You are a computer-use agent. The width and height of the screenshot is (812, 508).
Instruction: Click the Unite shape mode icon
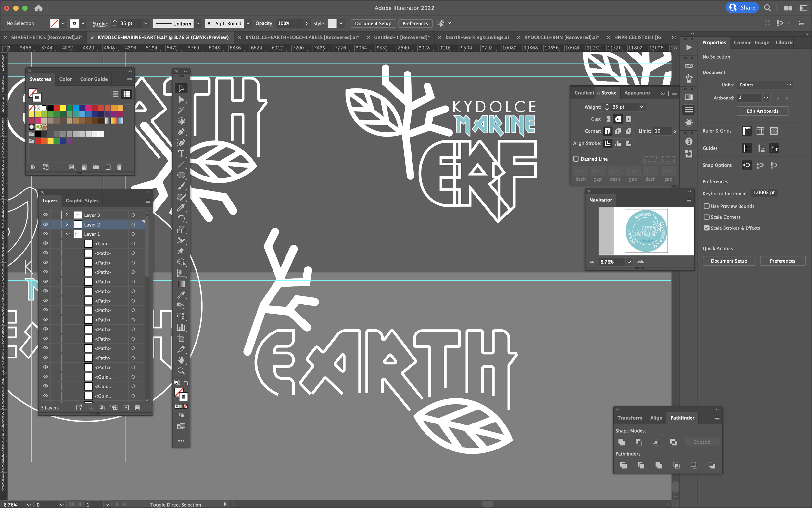point(621,442)
